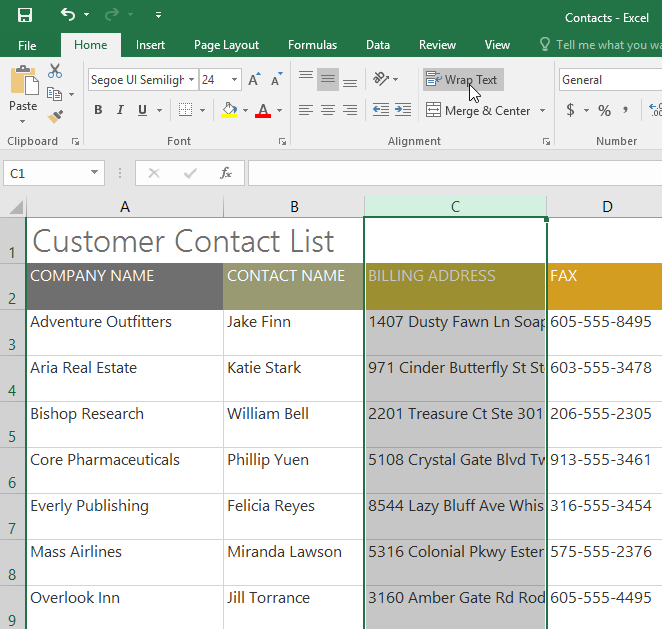The width and height of the screenshot is (662, 629).
Task: Switch to the Page Layout tab
Action: click(x=226, y=45)
